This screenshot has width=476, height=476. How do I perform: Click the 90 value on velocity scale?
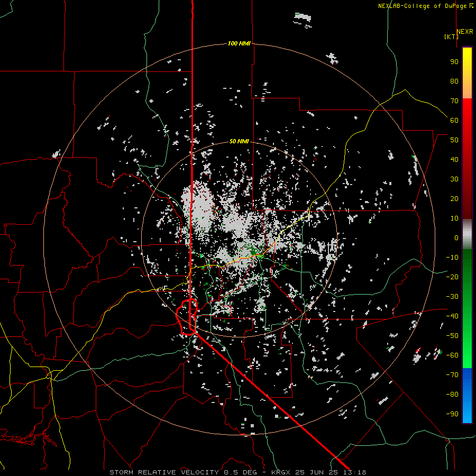[x=454, y=62]
